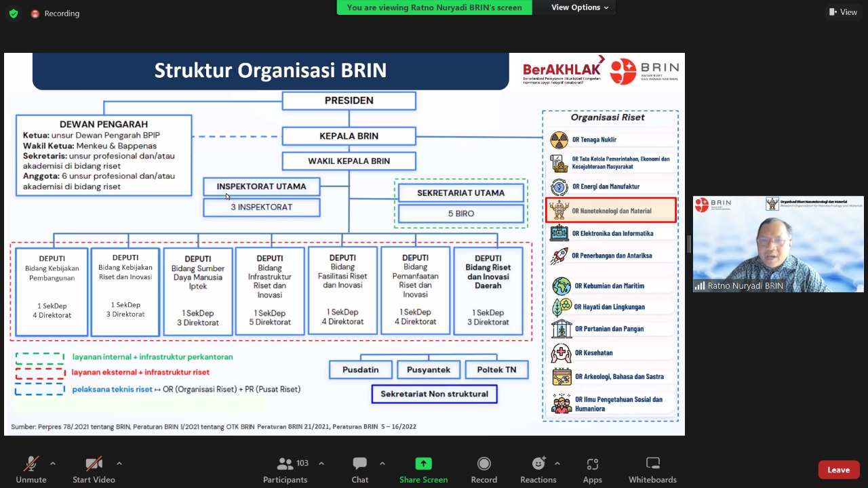Click the OR Pertanian dan Pangan icon
The height and width of the screenshot is (488, 868).
pyautogui.click(x=561, y=329)
